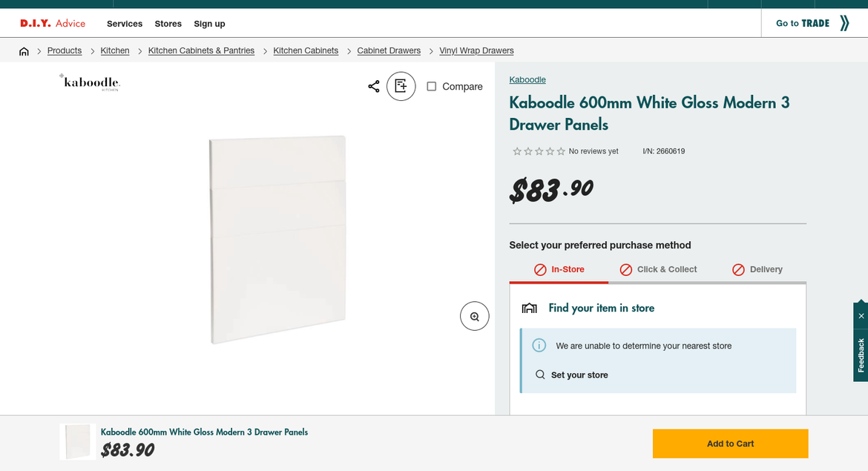Screen dimensions: 868x471
Task: Expand the Feedback side panel
Action: click(861, 356)
